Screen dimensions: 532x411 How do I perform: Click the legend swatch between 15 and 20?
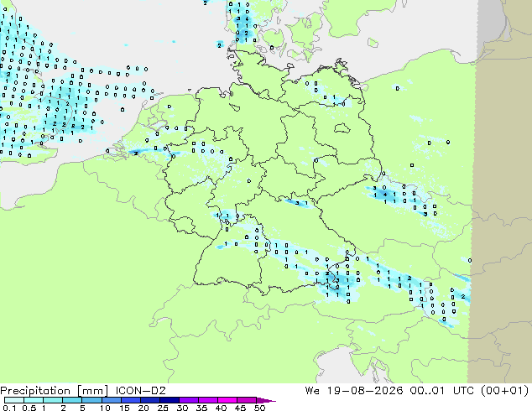[131, 400]
